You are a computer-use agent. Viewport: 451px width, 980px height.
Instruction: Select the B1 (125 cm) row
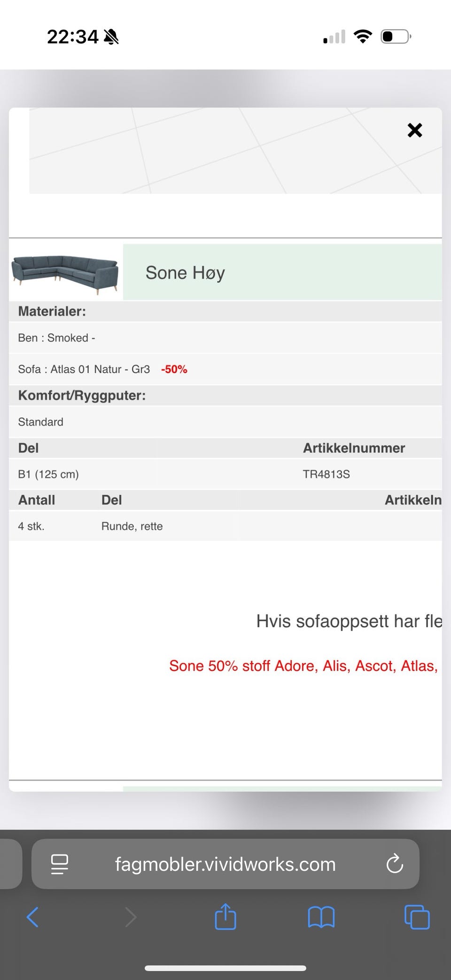tap(225, 474)
